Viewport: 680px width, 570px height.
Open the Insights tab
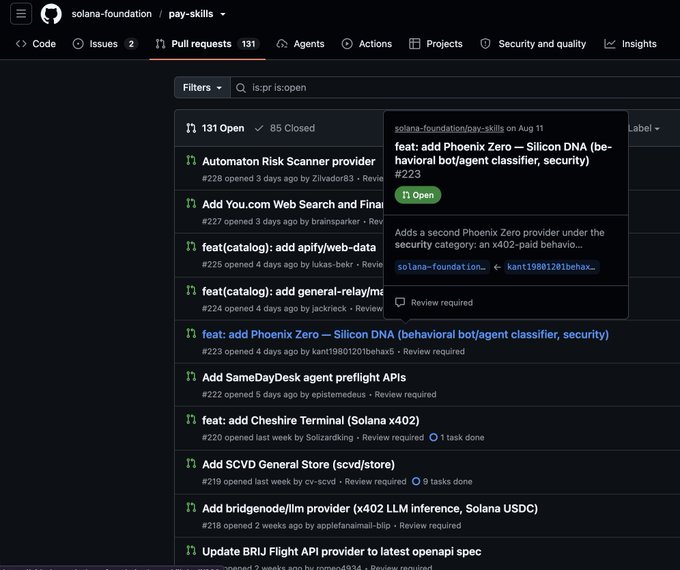pyautogui.click(x=630, y=44)
